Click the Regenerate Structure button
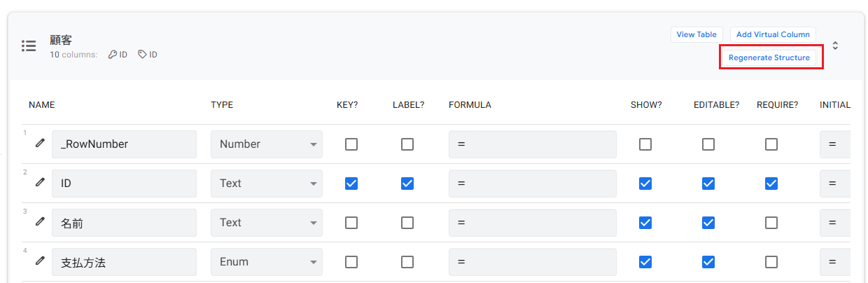The height and width of the screenshot is (283, 868). tap(769, 57)
